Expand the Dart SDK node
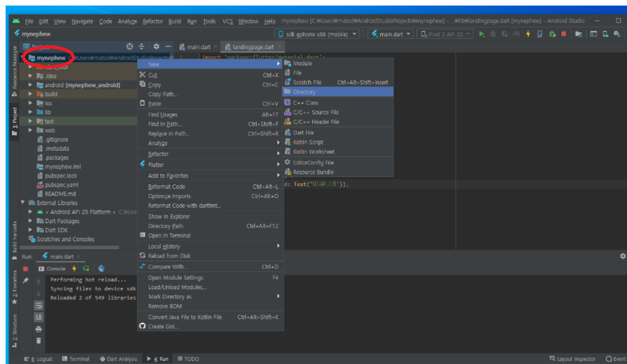 pos(31,230)
